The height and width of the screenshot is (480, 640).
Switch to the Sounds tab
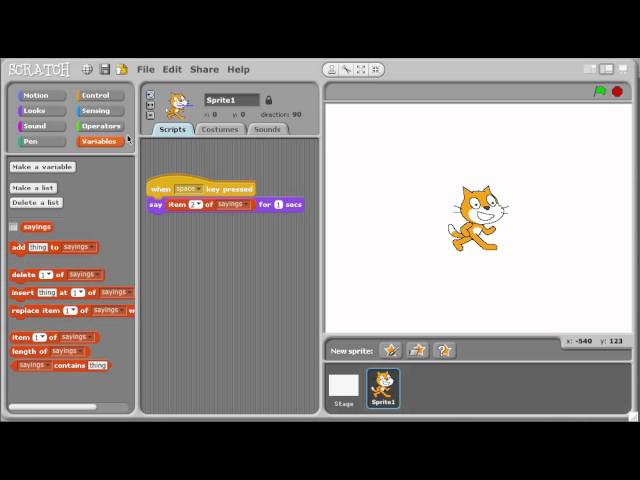267,129
